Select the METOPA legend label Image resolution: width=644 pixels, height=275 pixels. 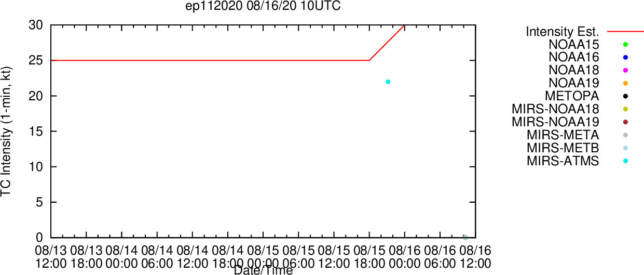click(572, 96)
